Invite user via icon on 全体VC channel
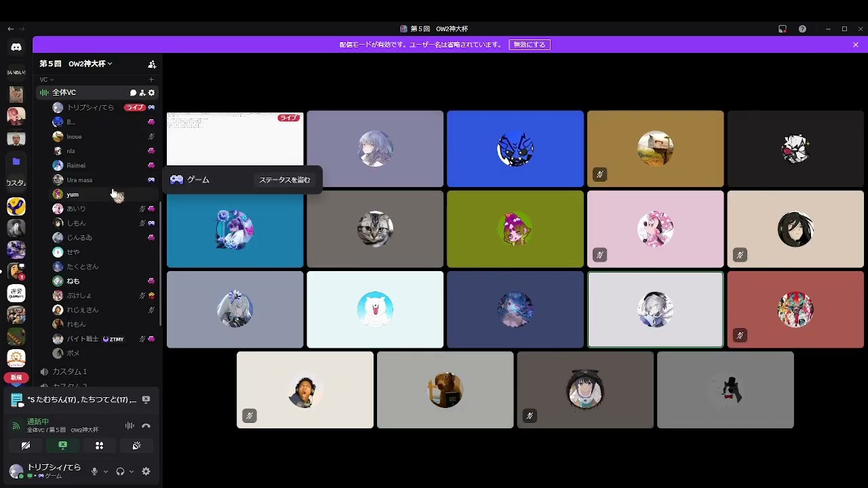Image resolution: width=868 pixels, height=488 pixels. tap(142, 93)
